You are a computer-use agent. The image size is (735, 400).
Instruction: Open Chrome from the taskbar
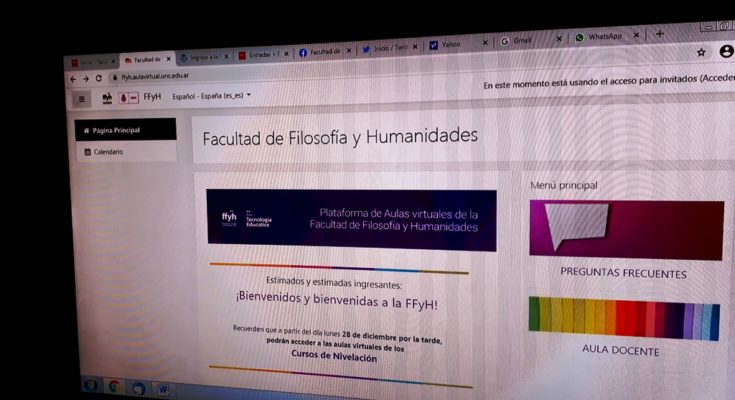pos(115,386)
